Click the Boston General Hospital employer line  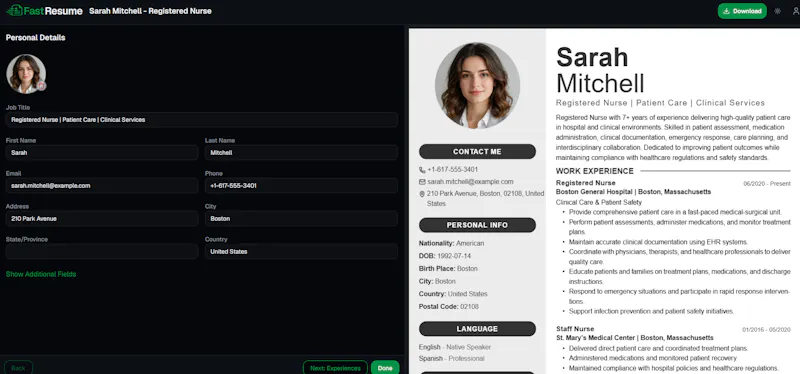[x=633, y=192]
